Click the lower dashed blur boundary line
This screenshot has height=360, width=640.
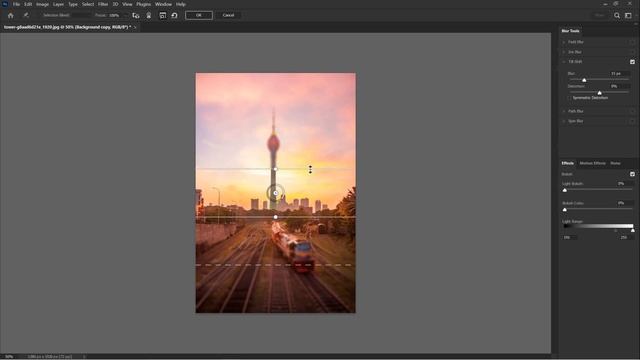276,265
